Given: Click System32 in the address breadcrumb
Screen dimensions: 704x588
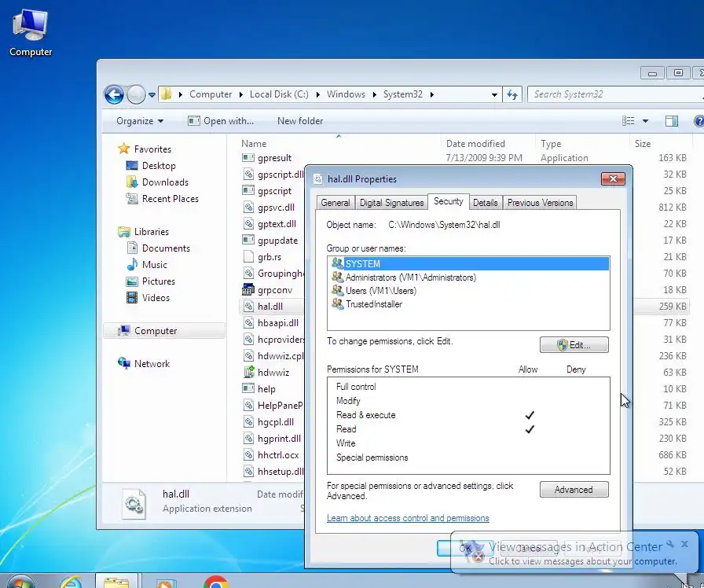Looking at the screenshot, I should point(403,94).
